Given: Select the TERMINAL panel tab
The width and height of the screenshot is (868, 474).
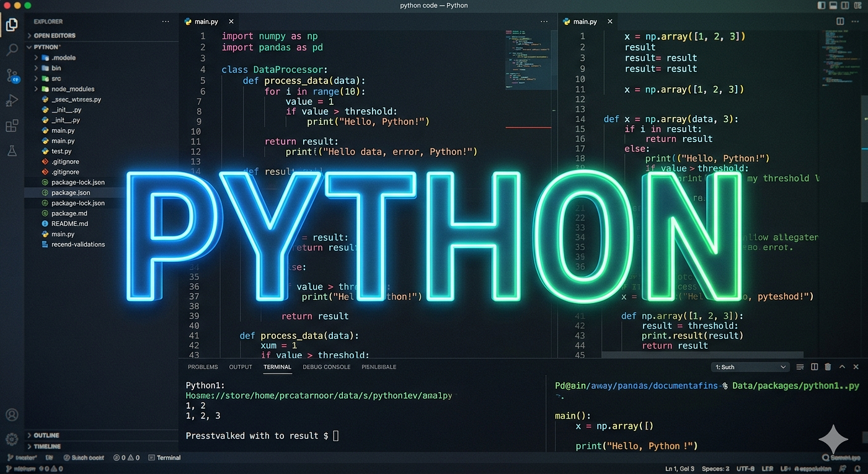Looking at the screenshot, I should pos(277,367).
